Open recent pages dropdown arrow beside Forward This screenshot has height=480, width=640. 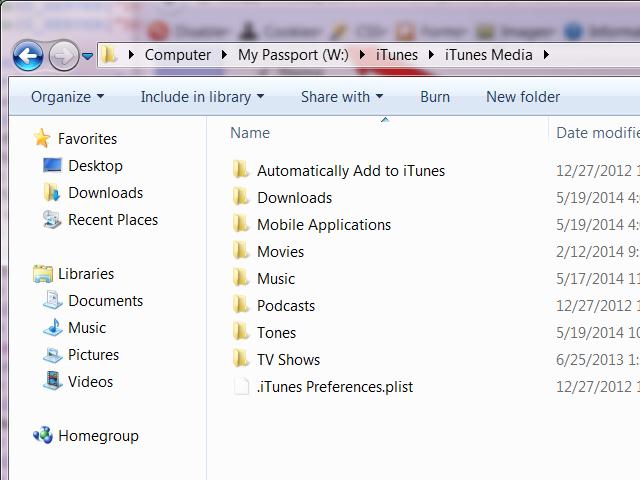[x=88, y=55]
